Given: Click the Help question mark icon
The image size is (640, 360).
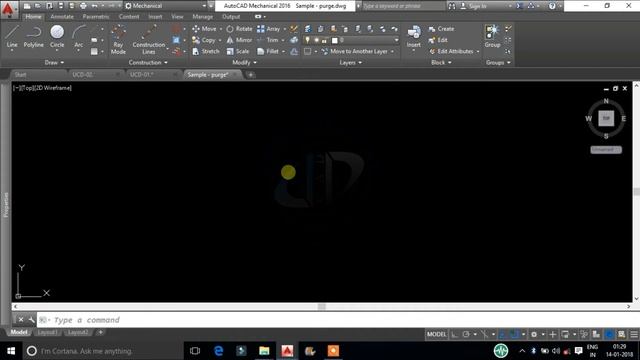Looking at the screenshot, I should (552, 6).
